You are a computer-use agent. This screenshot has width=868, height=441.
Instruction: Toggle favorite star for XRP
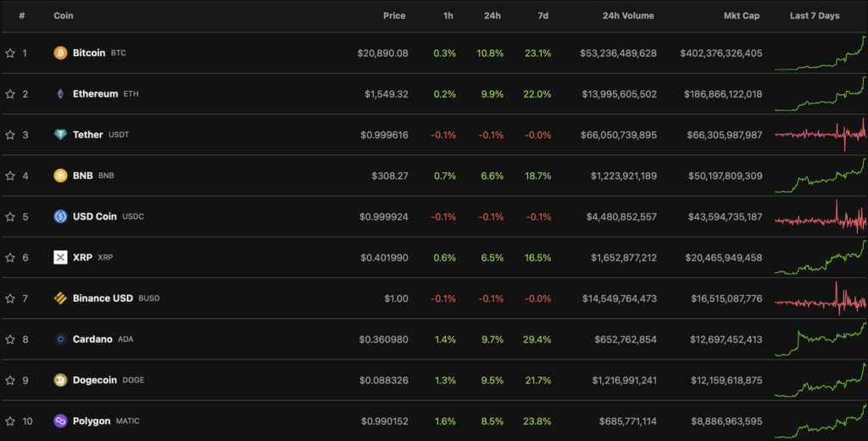pyautogui.click(x=10, y=258)
